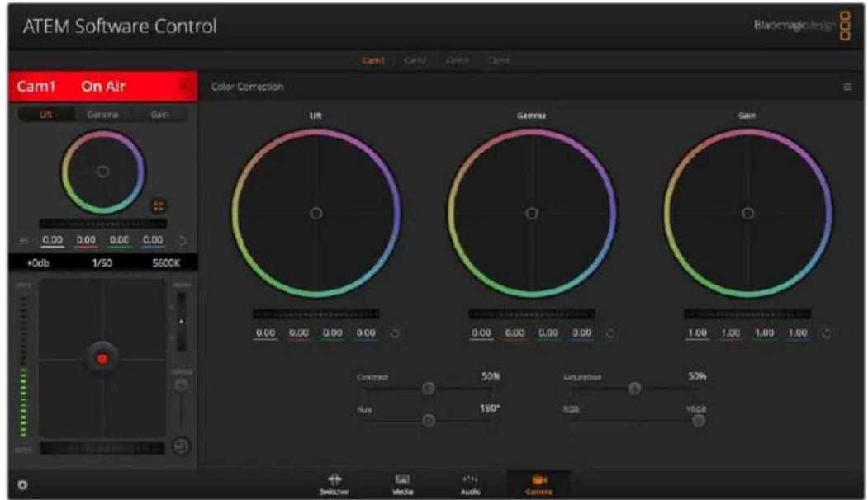
Task: Click the Gamma luminance value field
Action: tap(481, 333)
